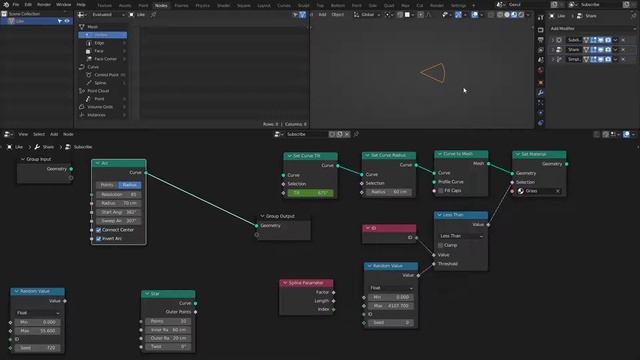Open the Object properties orange square tab
The image size is (640, 360).
(x=540, y=82)
